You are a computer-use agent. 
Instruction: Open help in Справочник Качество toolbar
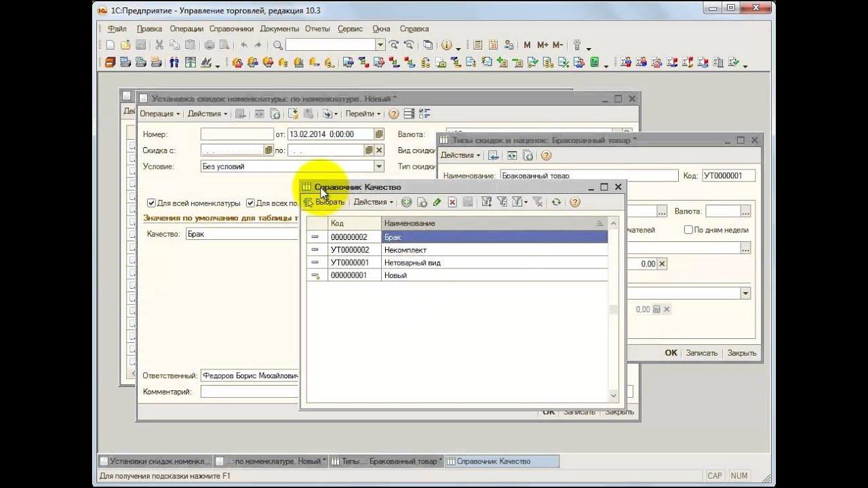coord(575,202)
